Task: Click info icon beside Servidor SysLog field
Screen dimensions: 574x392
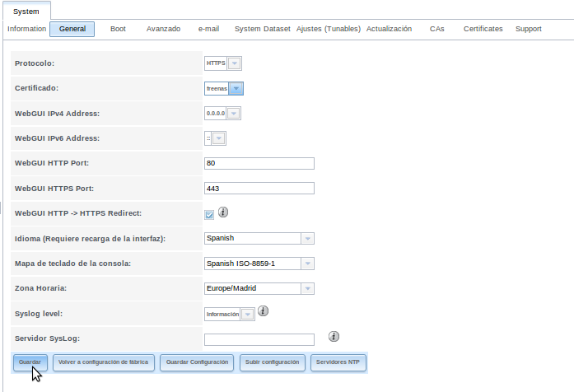Action: 334,336
